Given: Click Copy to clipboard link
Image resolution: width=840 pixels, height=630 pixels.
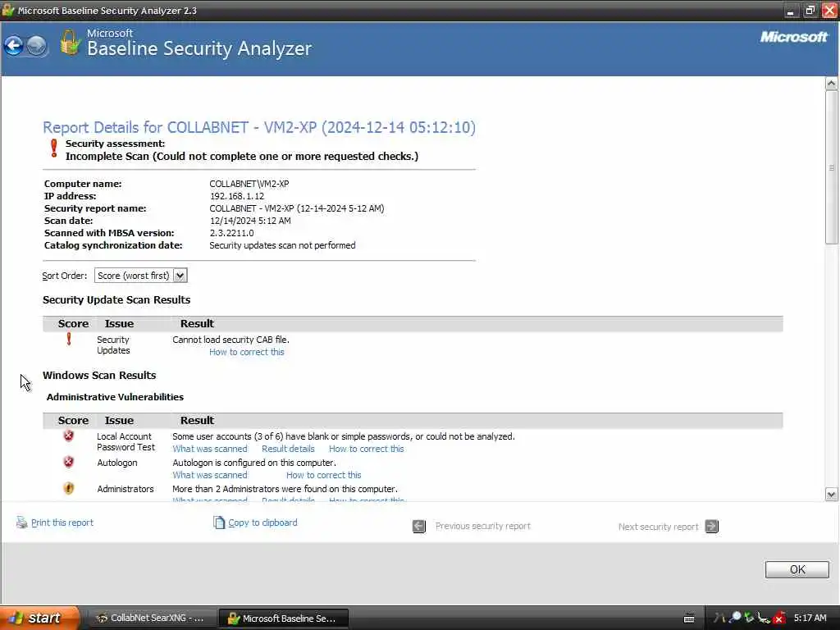Looking at the screenshot, I should 262,523.
